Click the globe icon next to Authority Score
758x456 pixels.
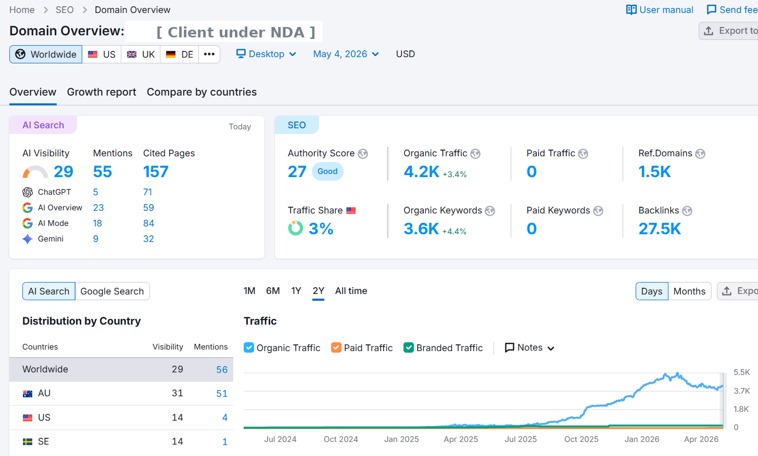pos(363,154)
